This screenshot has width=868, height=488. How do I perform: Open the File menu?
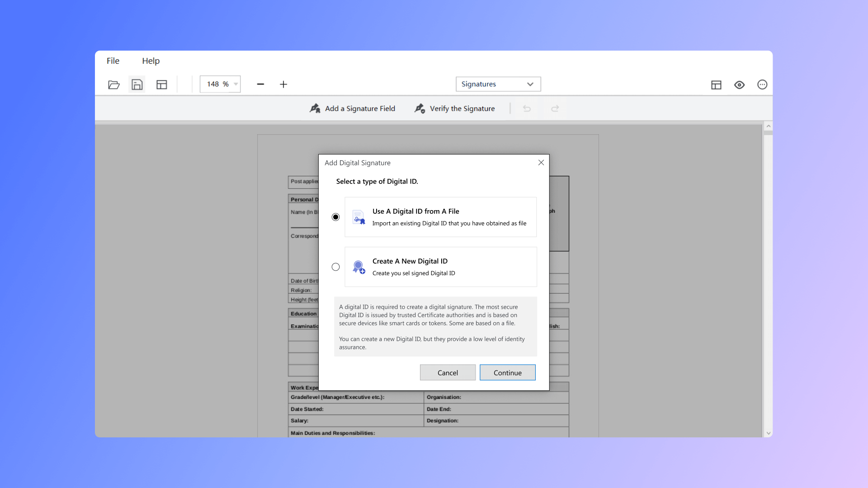[x=113, y=61]
